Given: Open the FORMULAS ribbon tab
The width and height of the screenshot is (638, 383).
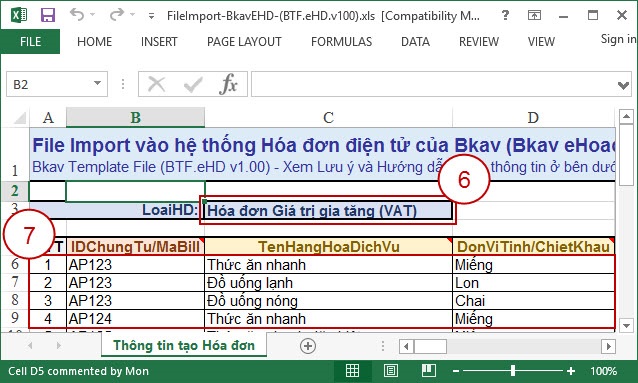Looking at the screenshot, I should tap(341, 42).
